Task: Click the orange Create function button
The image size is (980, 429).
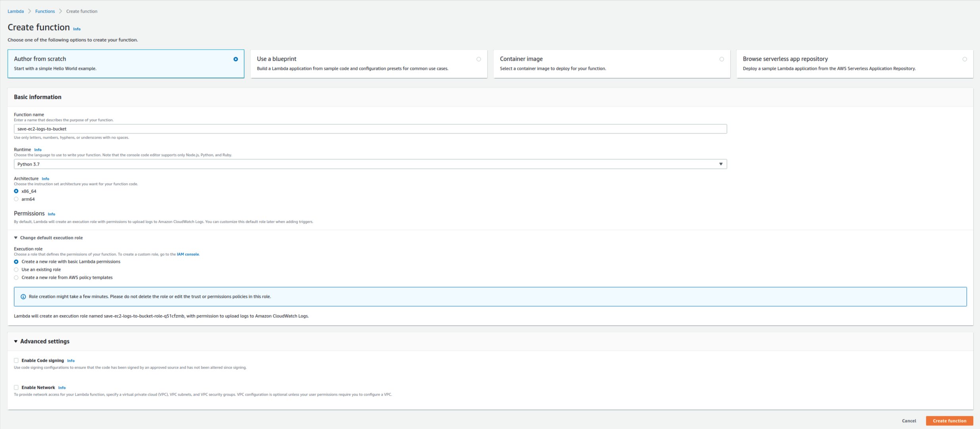Action: (949, 421)
